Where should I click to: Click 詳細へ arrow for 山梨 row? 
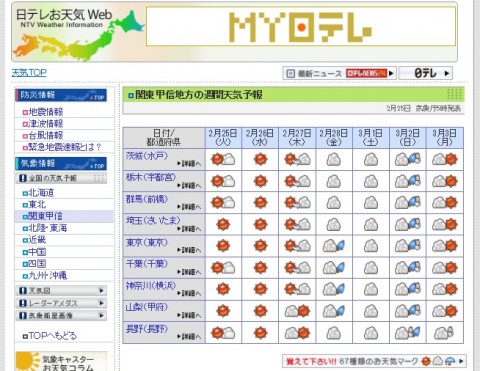[x=189, y=315]
